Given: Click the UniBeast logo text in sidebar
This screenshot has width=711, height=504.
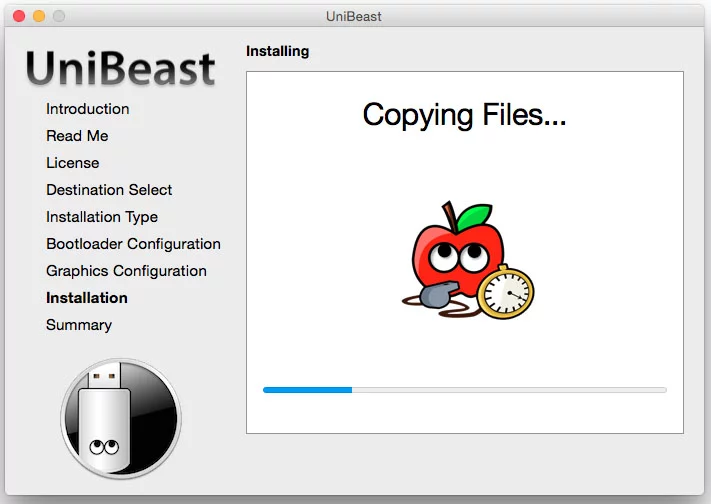Looking at the screenshot, I should tap(120, 68).
